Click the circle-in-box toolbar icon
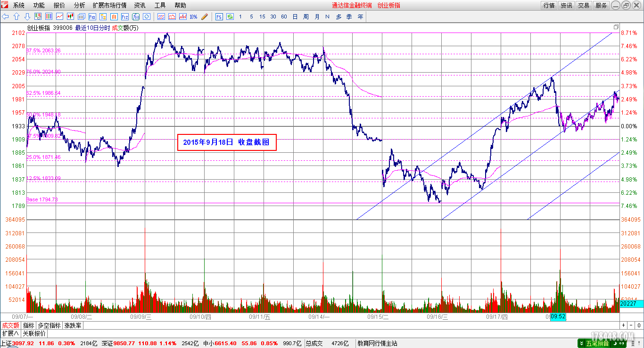The width and height of the screenshot is (644, 348). click(x=146, y=17)
